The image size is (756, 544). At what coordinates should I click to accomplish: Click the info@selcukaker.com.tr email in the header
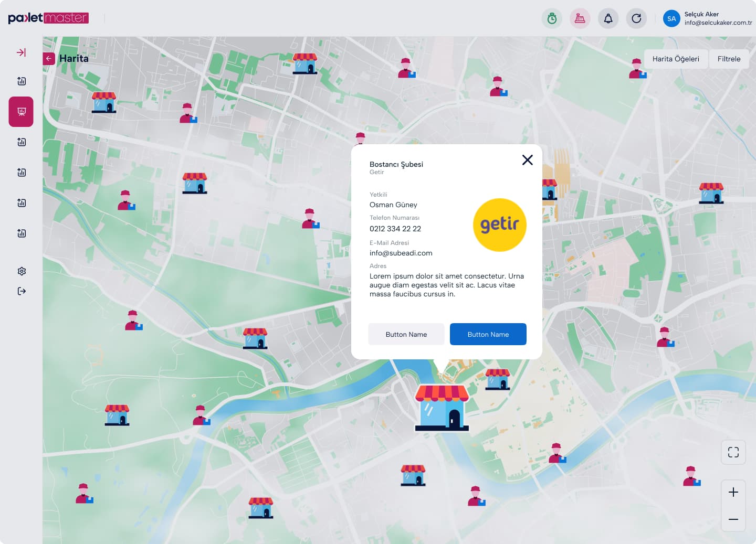(718, 23)
